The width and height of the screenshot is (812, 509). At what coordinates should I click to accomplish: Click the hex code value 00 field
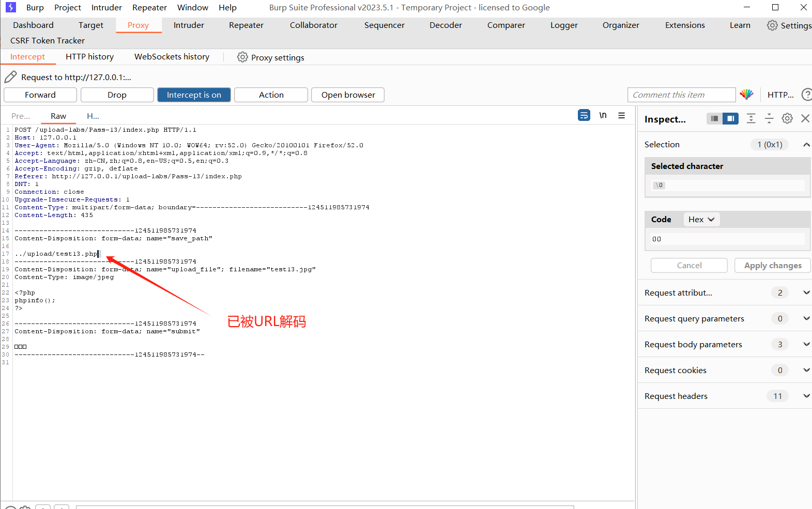(x=727, y=239)
